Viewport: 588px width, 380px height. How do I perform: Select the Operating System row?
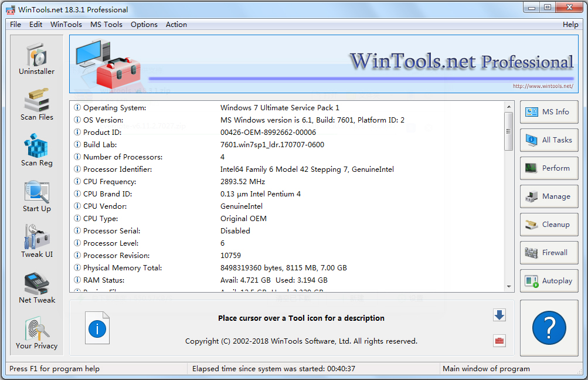point(287,108)
